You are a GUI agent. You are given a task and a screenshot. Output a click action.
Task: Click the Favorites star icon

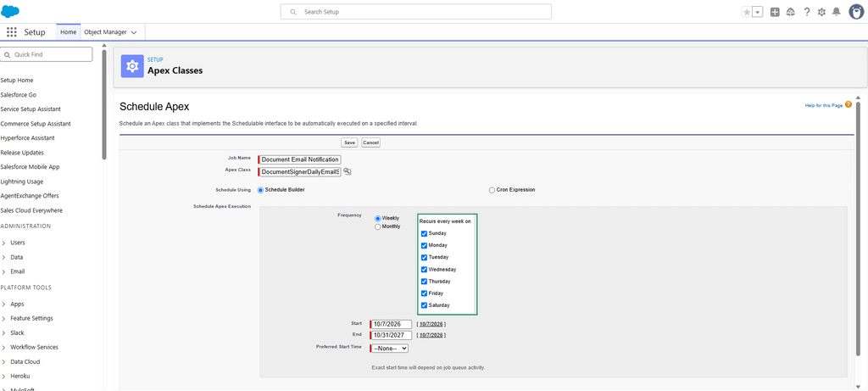point(747,12)
